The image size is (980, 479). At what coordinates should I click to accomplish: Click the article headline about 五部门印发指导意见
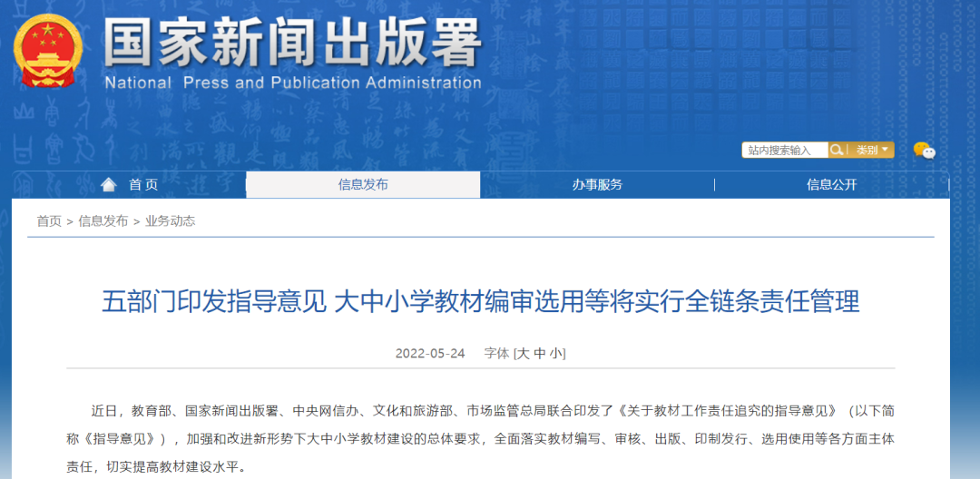[480, 302]
